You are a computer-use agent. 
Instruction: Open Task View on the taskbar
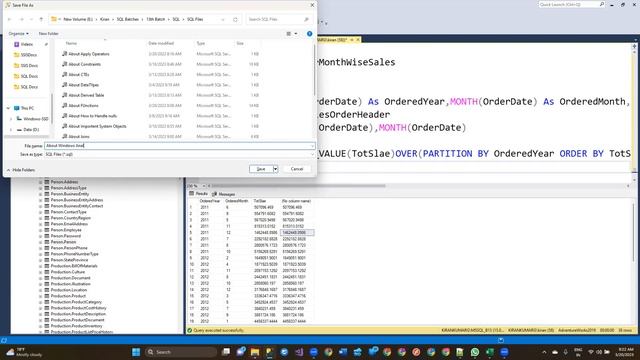[x=226, y=352]
